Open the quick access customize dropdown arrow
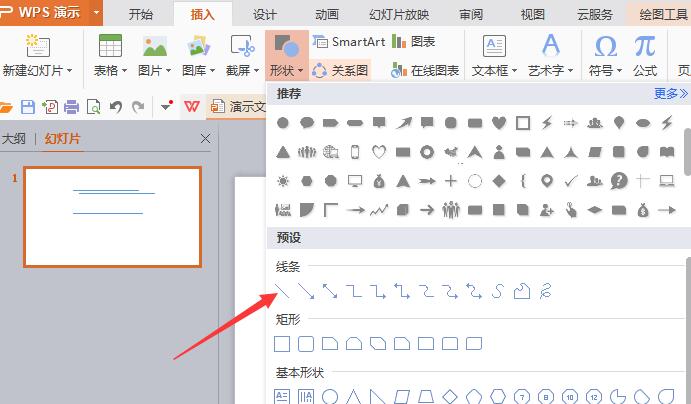The image size is (691, 404). coord(167,106)
